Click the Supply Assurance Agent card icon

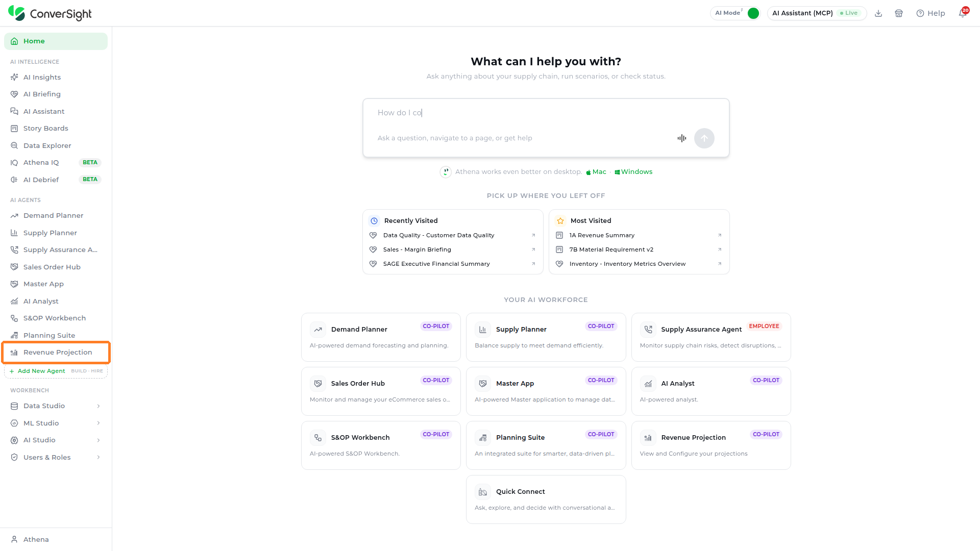pyautogui.click(x=648, y=330)
